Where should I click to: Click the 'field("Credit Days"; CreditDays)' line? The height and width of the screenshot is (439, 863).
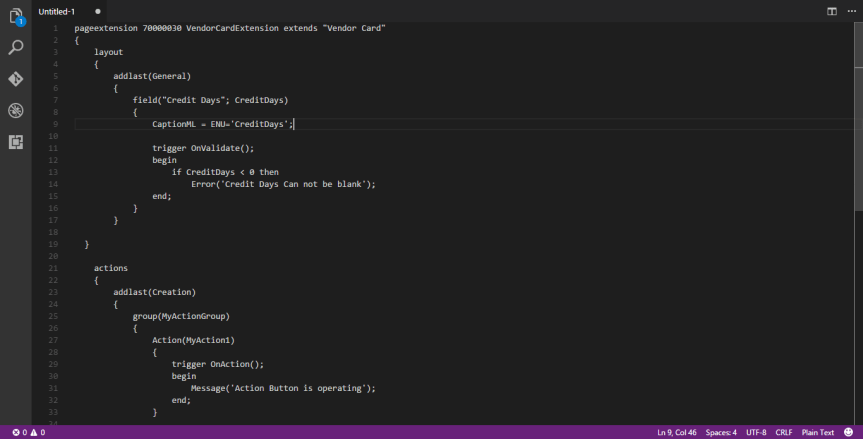coord(210,100)
